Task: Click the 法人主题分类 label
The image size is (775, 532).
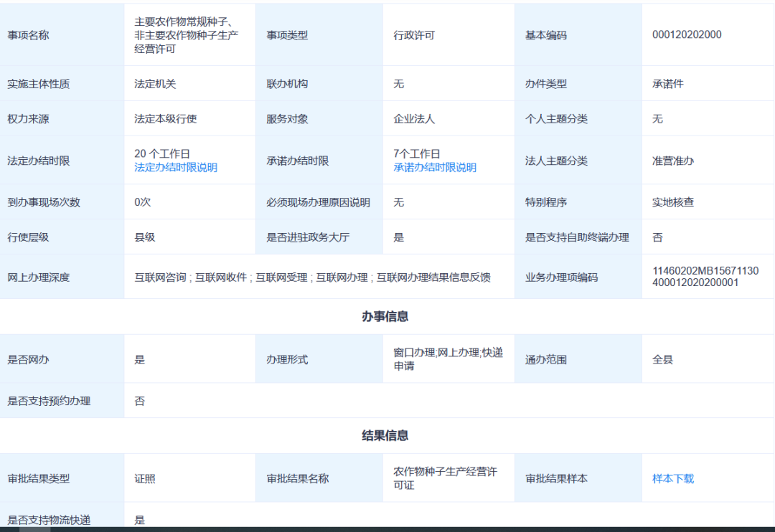Action: pos(556,161)
